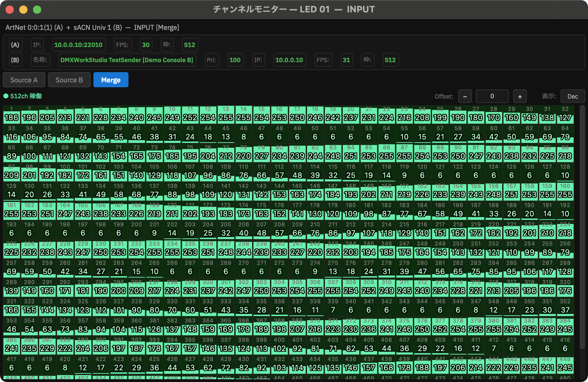Increase the Offset with the plus button

click(x=520, y=97)
